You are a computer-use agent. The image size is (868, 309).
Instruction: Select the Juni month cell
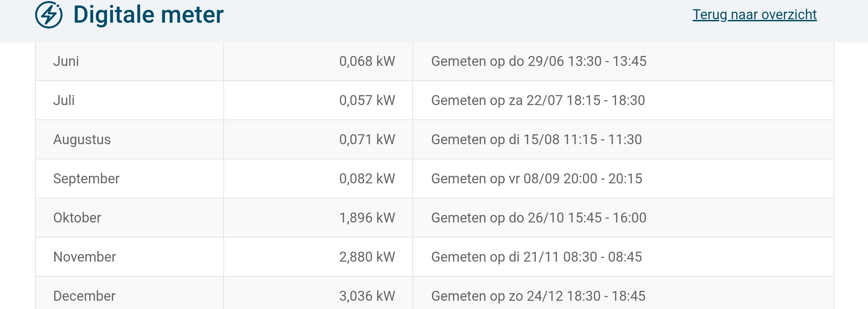pyautogui.click(x=66, y=61)
